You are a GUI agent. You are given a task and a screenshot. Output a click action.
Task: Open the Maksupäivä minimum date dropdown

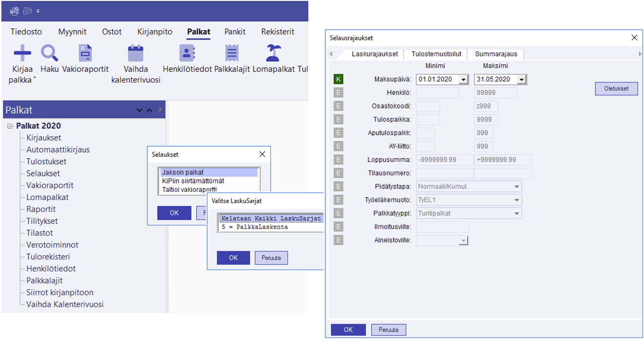click(x=463, y=80)
